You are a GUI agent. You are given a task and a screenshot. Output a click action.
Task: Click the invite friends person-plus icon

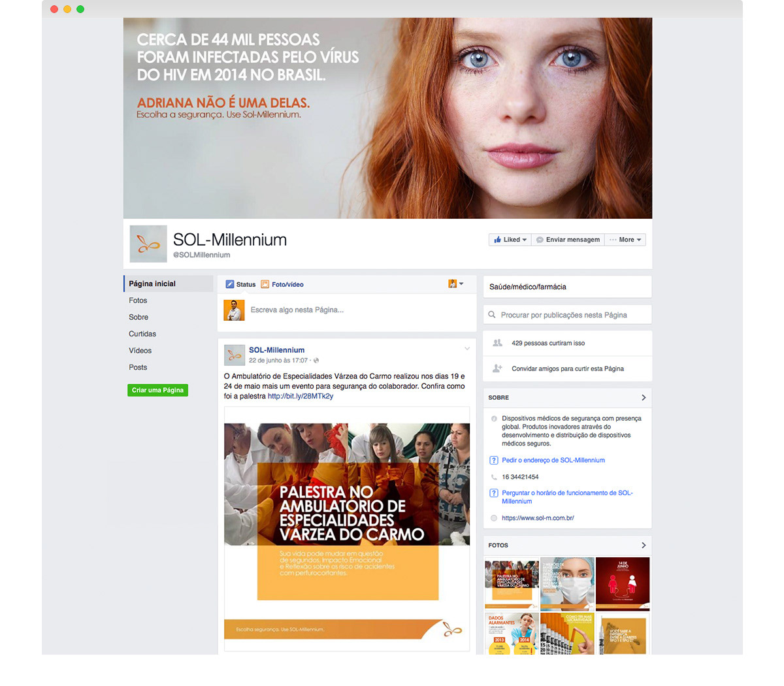coord(497,368)
